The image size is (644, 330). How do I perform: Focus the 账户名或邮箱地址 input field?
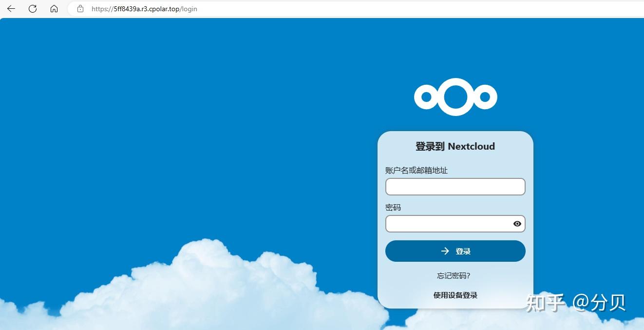point(455,186)
